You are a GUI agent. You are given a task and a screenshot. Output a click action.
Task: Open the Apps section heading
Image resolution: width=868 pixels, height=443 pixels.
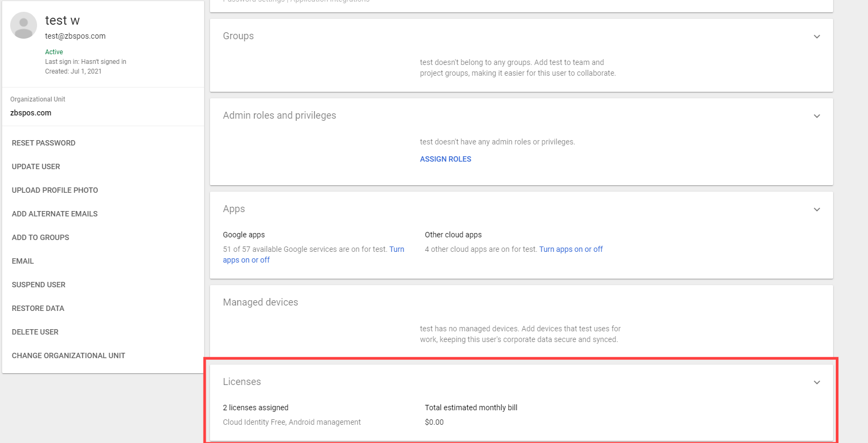point(234,209)
